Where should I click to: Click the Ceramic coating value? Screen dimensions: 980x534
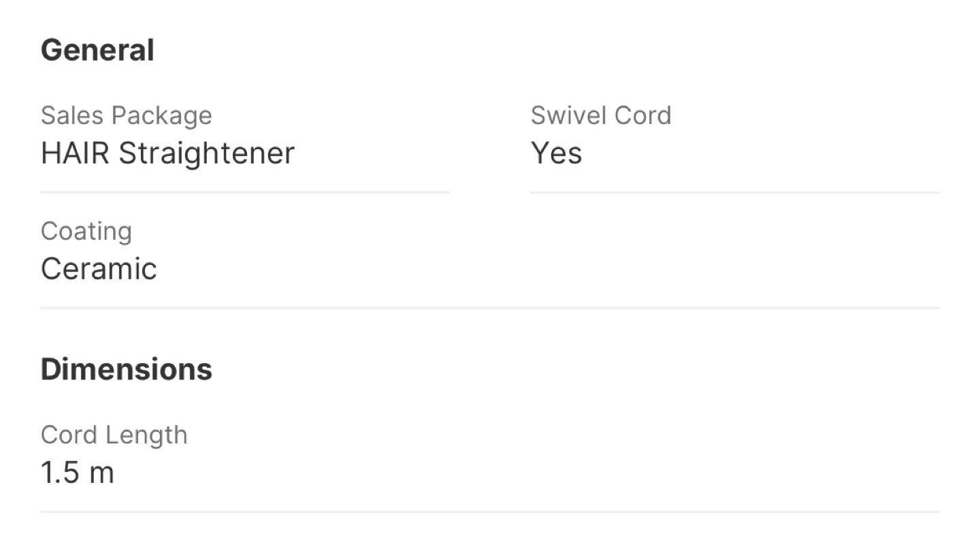tap(99, 269)
